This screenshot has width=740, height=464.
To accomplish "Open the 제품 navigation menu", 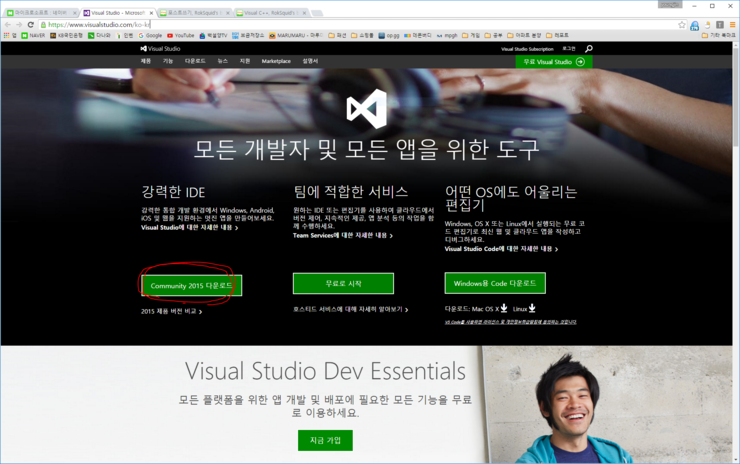I will pos(146,61).
